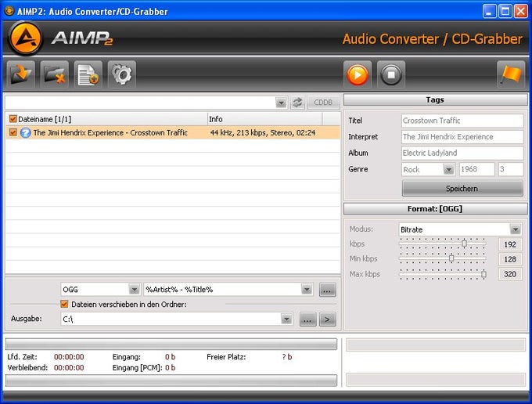Minimize the AIMP2 window

[488, 11]
